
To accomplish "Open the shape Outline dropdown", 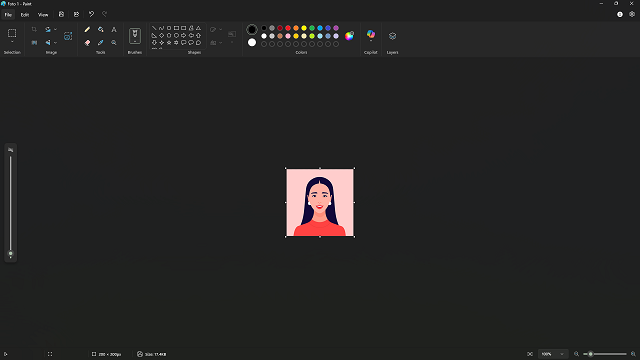I will [x=216, y=29].
